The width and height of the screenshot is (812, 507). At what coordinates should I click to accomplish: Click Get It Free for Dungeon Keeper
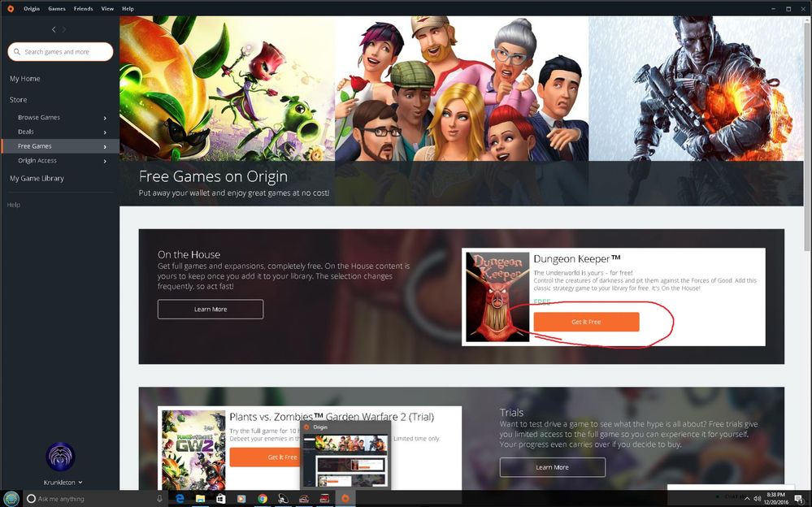point(586,322)
